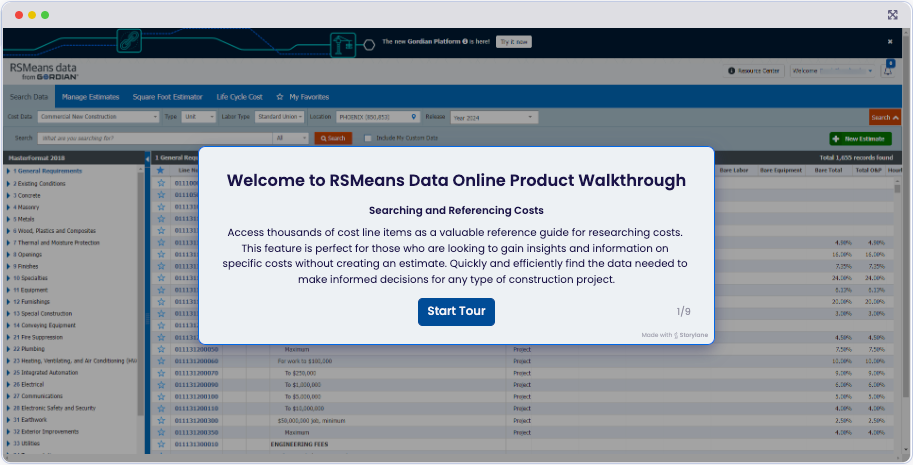
Task: Open the My Favorites tab
Action: (x=303, y=97)
